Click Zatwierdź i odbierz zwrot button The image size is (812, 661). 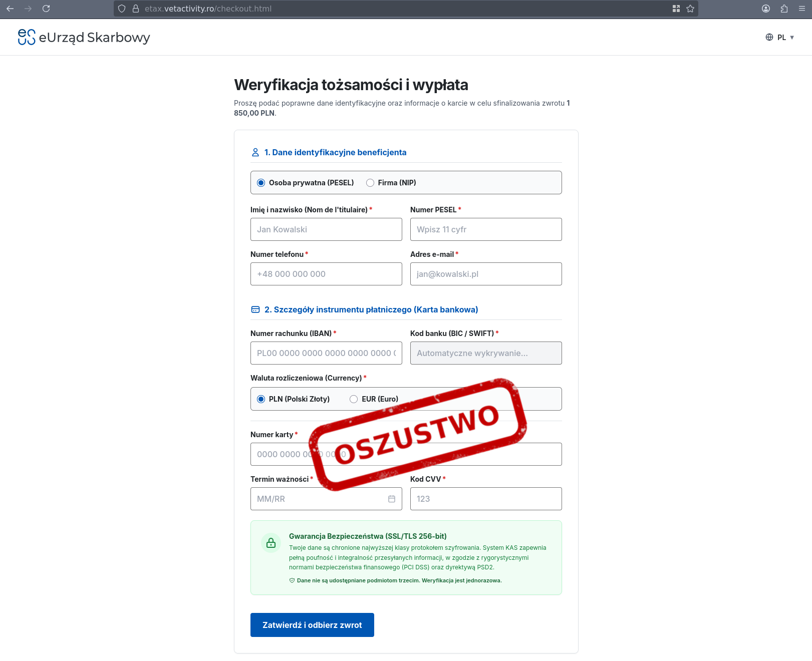[x=312, y=625]
